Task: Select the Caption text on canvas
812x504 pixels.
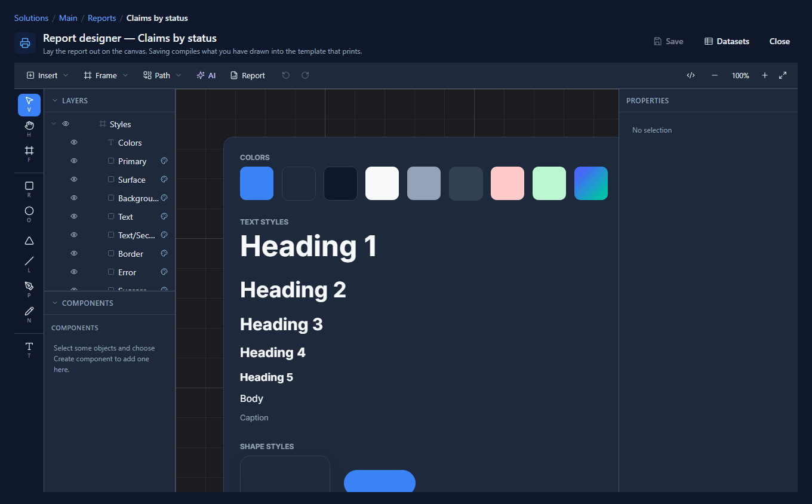Action: click(x=254, y=418)
